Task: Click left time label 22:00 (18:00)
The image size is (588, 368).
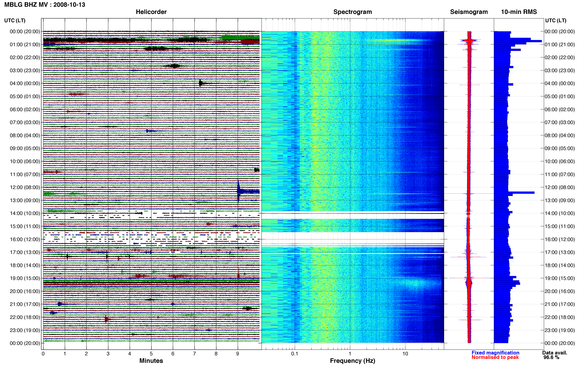Action: point(25,317)
